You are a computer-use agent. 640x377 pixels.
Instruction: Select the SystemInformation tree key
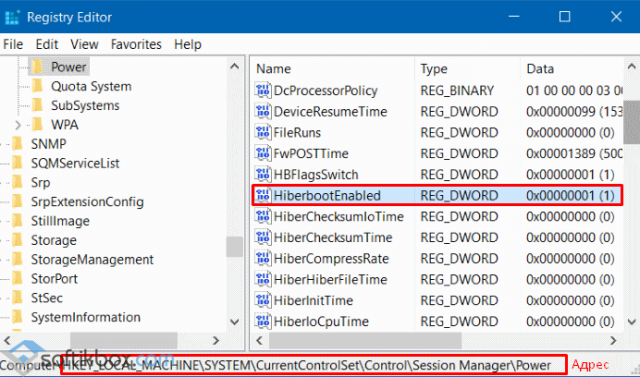[86, 317]
